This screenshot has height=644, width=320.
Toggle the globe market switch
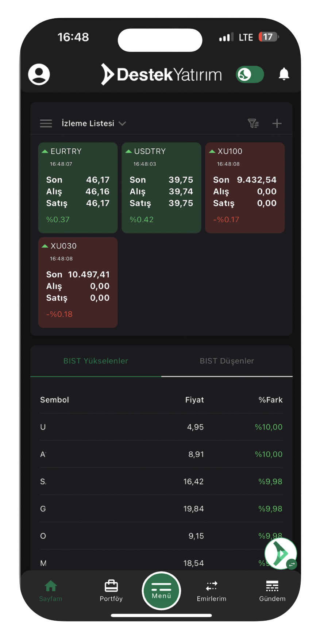pyautogui.click(x=250, y=74)
